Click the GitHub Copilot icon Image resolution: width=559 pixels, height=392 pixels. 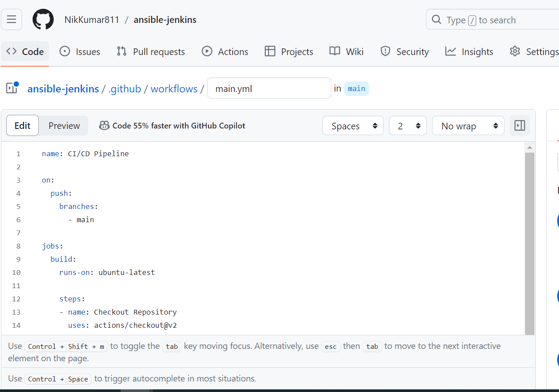pos(104,126)
